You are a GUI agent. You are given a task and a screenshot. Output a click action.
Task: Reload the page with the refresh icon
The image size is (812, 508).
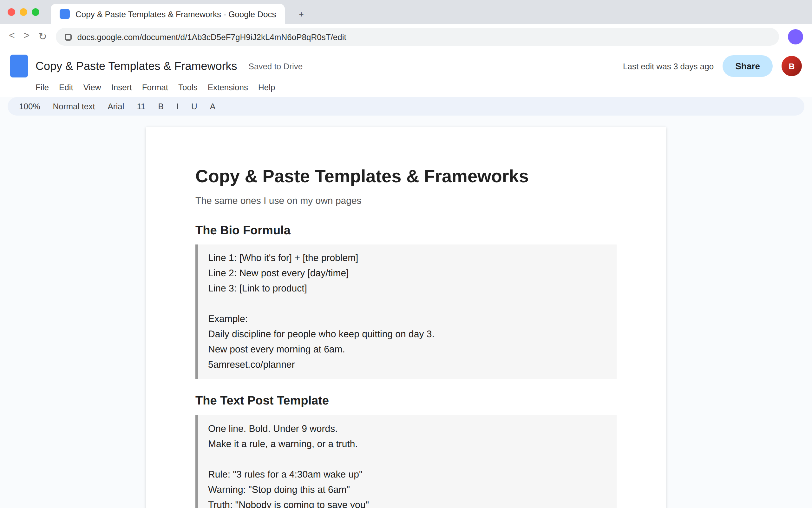coord(42,36)
